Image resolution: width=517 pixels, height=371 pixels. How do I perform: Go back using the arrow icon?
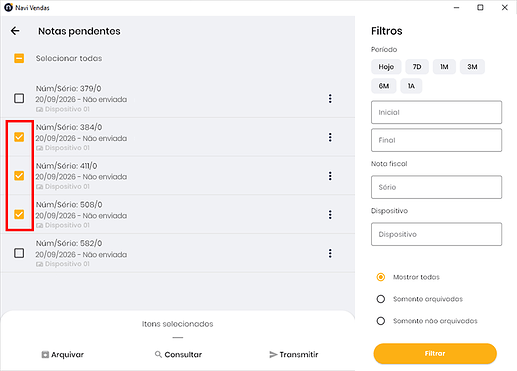[15, 31]
